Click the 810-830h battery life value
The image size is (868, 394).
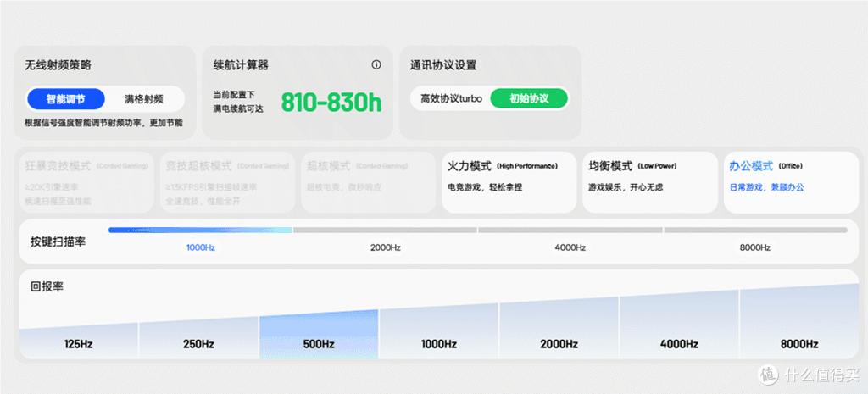pyautogui.click(x=331, y=102)
